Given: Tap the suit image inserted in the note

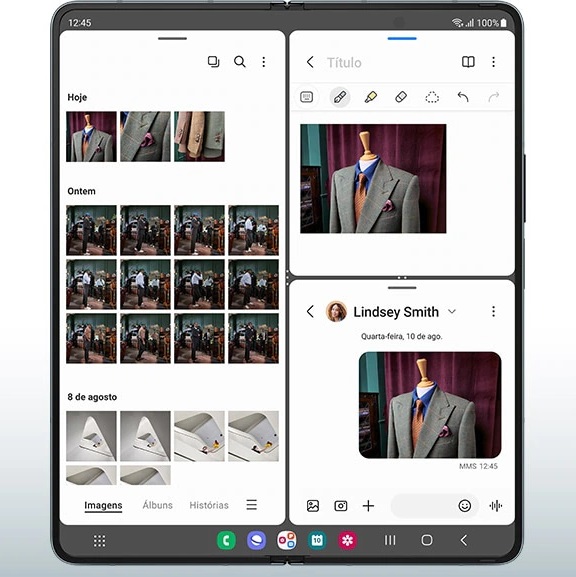Looking at the screenshot, I should click(373, 178).
